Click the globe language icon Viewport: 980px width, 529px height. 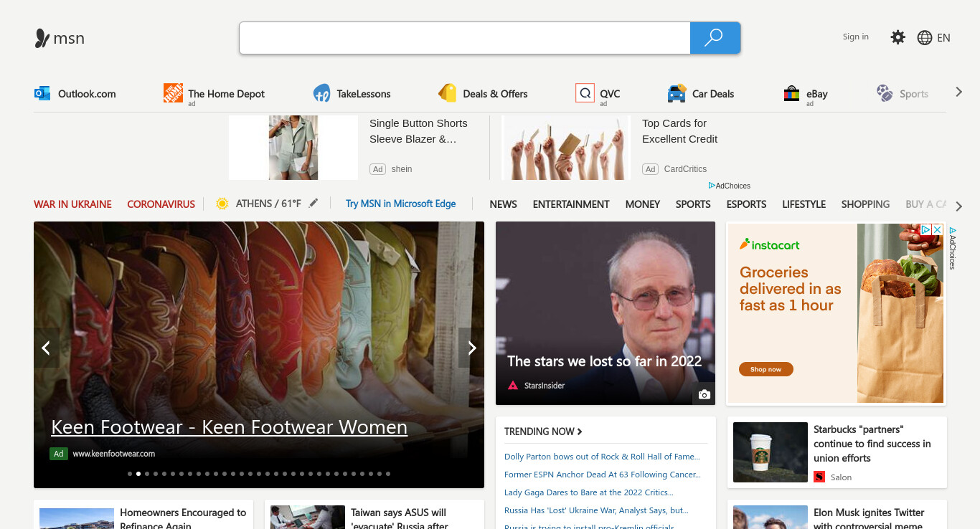point(925,38)
